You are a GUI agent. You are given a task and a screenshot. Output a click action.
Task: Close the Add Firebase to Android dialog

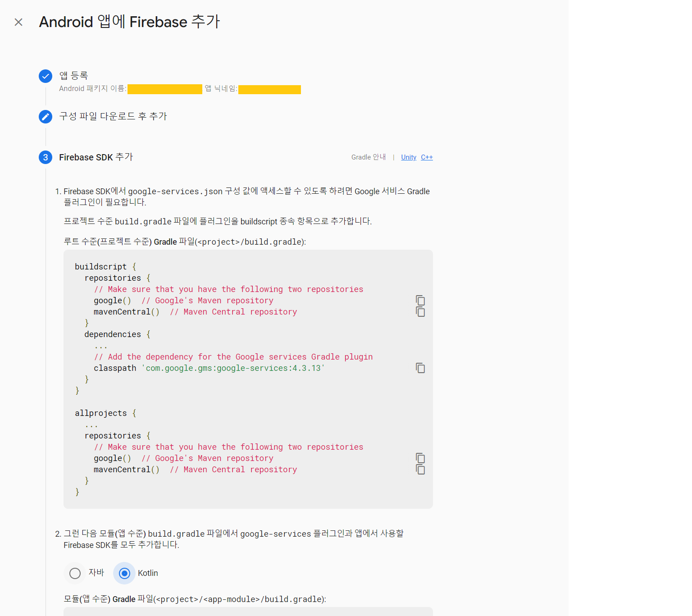point(18,22)
